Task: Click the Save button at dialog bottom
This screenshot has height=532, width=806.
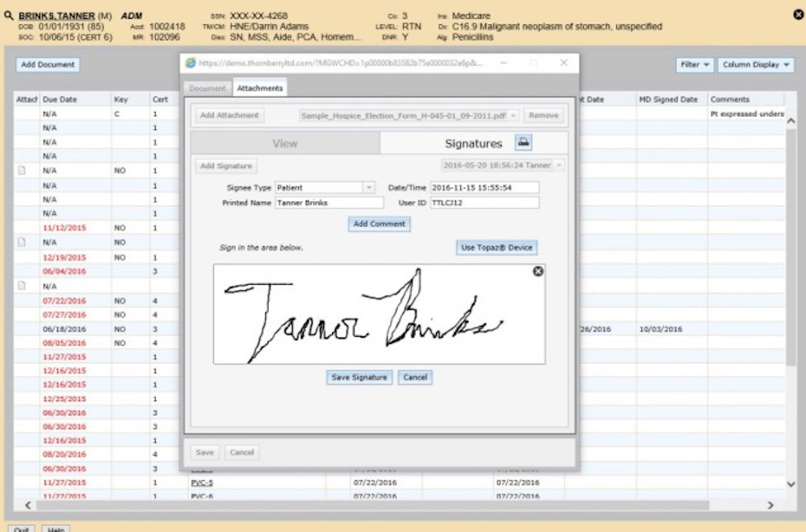Action: click(204, 452)
